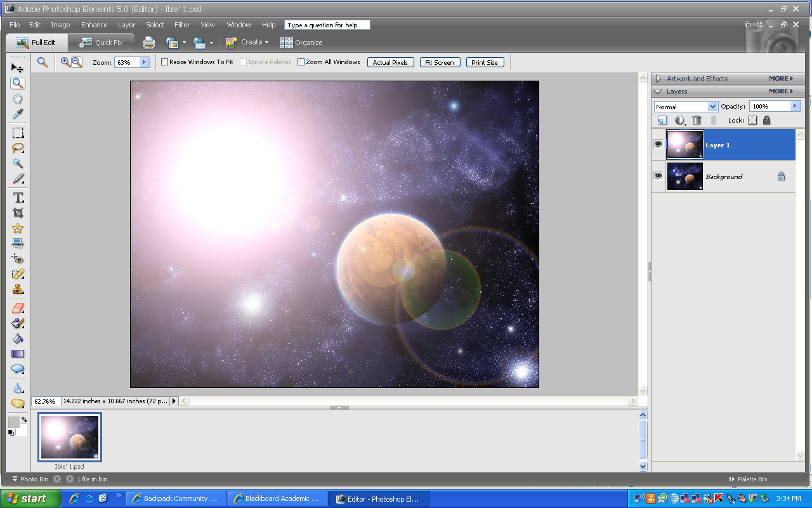The image size is (812, 508).
Task: Open the blend mode Normal dropdown
Action: coord(686,107)
